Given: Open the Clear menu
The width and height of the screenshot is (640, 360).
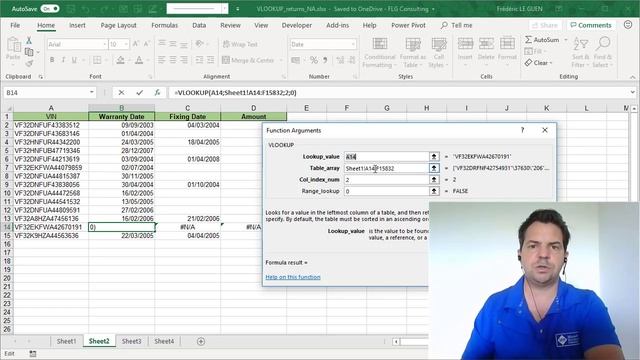Looking at the screenshot, I should pyautogui.click(x=538, y=63).
